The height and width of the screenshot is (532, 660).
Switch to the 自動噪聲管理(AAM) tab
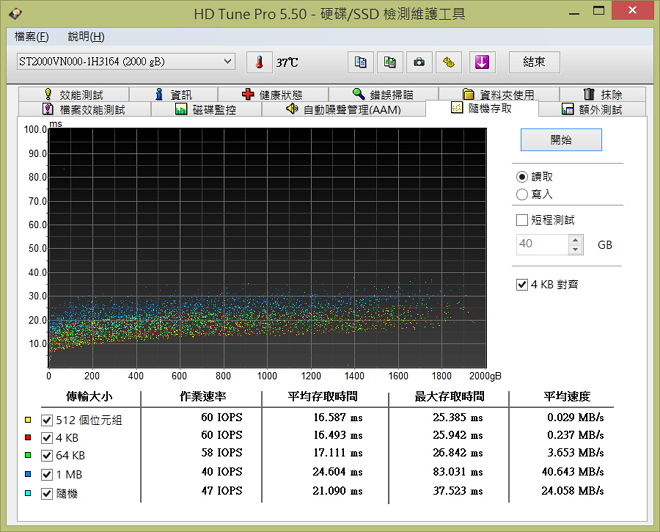343,109
